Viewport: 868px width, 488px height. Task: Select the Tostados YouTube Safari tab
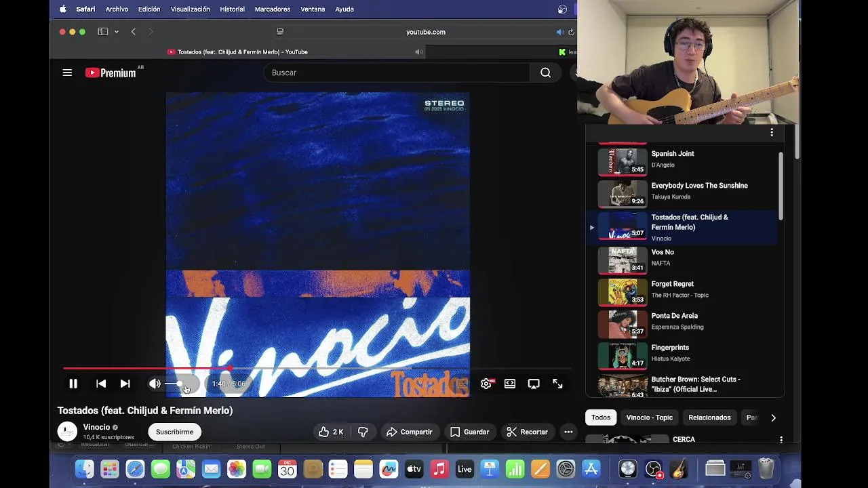[x=237, y=52]
